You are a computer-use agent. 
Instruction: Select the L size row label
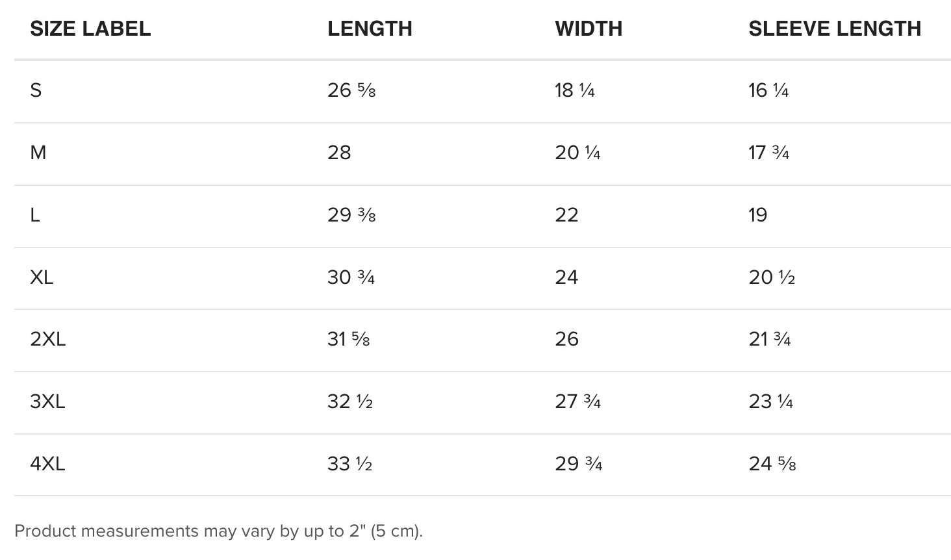tap(35, 215)
